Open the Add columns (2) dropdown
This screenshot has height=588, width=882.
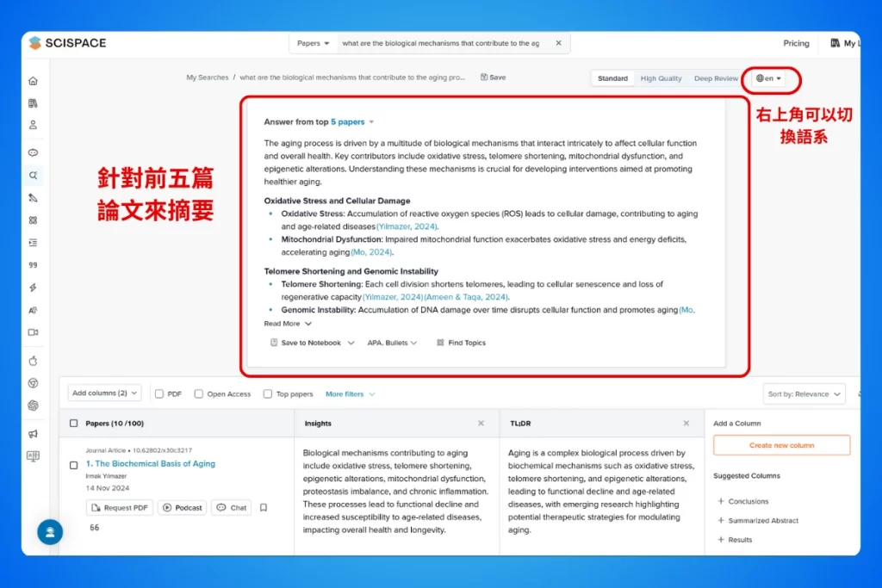point(105,393)
